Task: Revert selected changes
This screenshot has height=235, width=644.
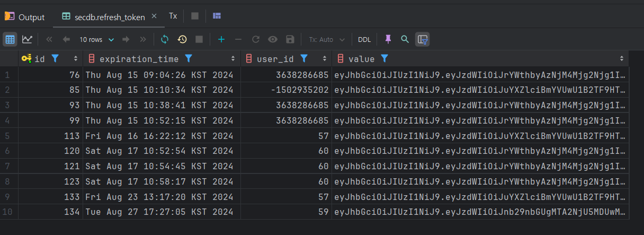Action: (255, 39)
